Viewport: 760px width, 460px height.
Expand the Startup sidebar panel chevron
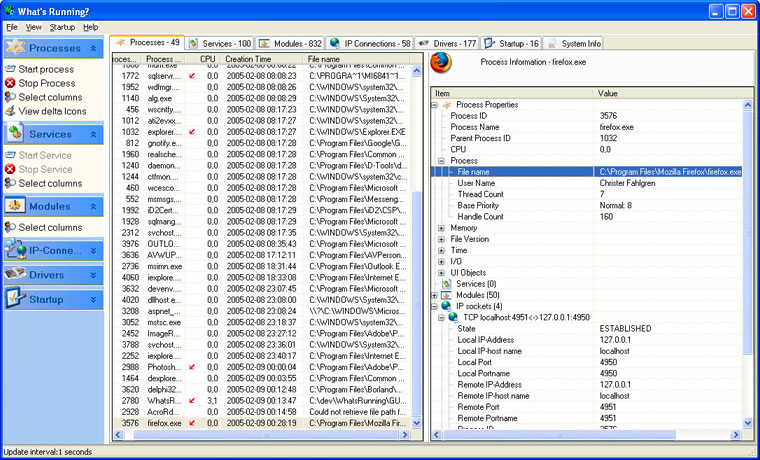(93, 300)
